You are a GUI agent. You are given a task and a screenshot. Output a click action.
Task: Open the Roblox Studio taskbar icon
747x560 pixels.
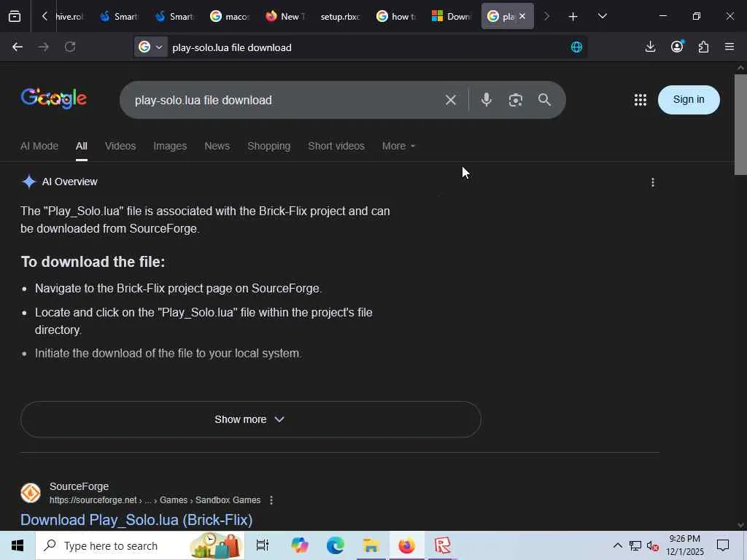click(x=443, y=545)
